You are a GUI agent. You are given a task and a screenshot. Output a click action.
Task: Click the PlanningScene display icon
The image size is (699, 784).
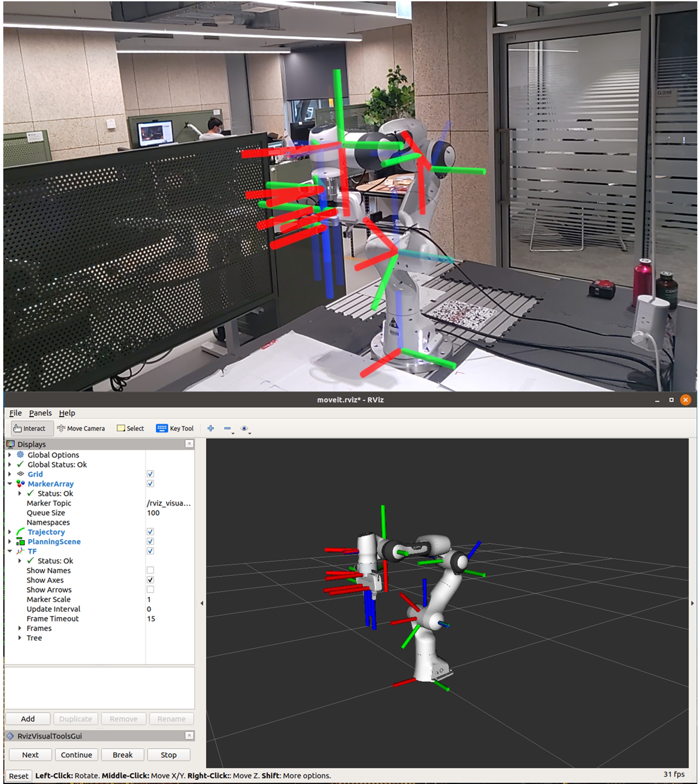coord(20,541)
